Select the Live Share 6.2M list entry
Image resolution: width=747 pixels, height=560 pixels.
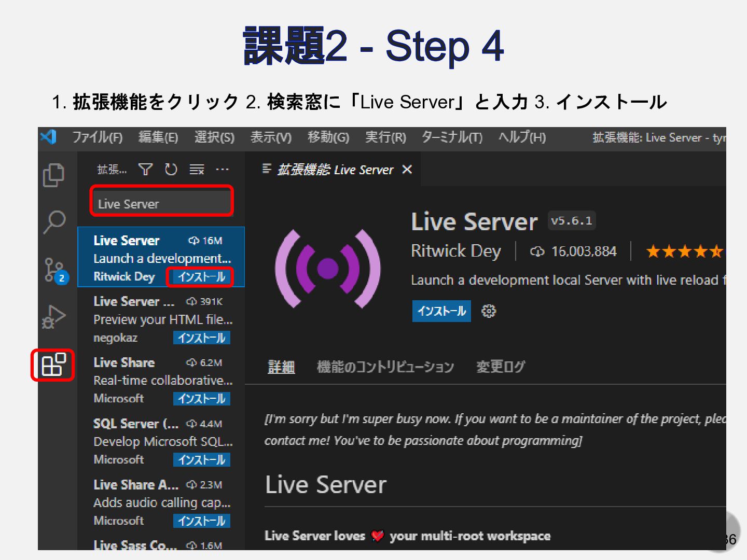[161, 380]
